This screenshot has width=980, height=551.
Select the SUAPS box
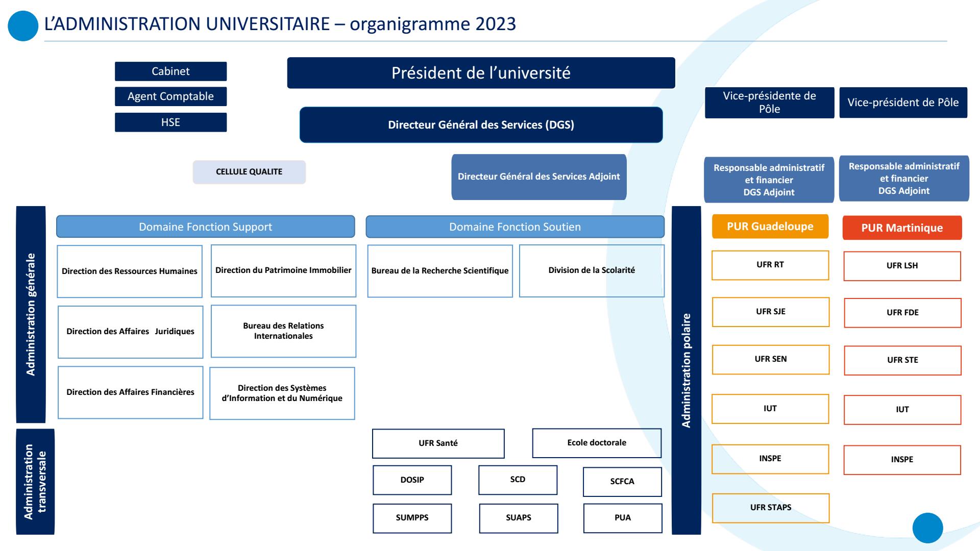(519, 518)
